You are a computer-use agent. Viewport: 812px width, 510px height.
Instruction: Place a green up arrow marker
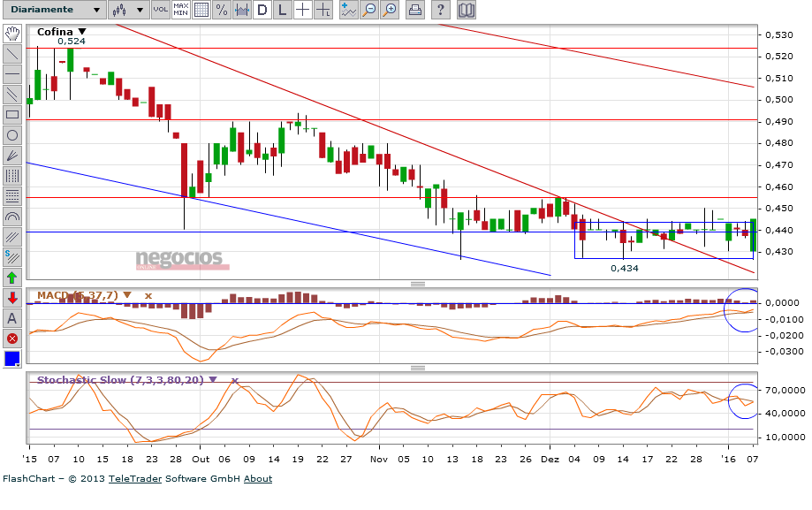point(12,278)
